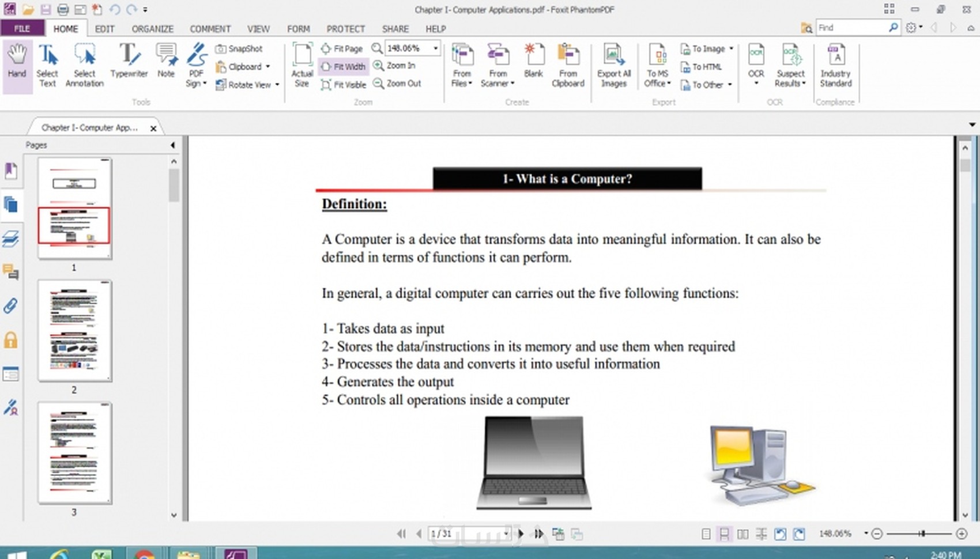Viewport: 980px width, 559px height.
Task: Open Industry Standard compliance
Action: [x=836, y=65]
